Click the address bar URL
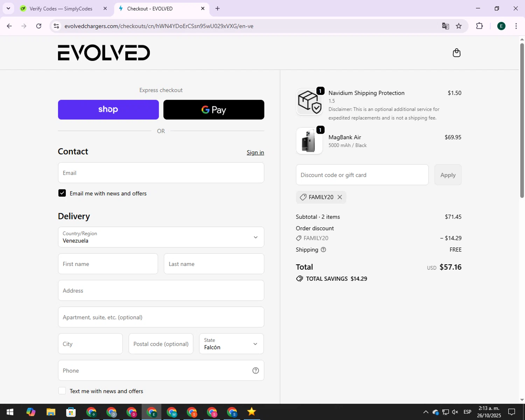The height and width of the screenshot is (420, 525). [x=159, y=26]
